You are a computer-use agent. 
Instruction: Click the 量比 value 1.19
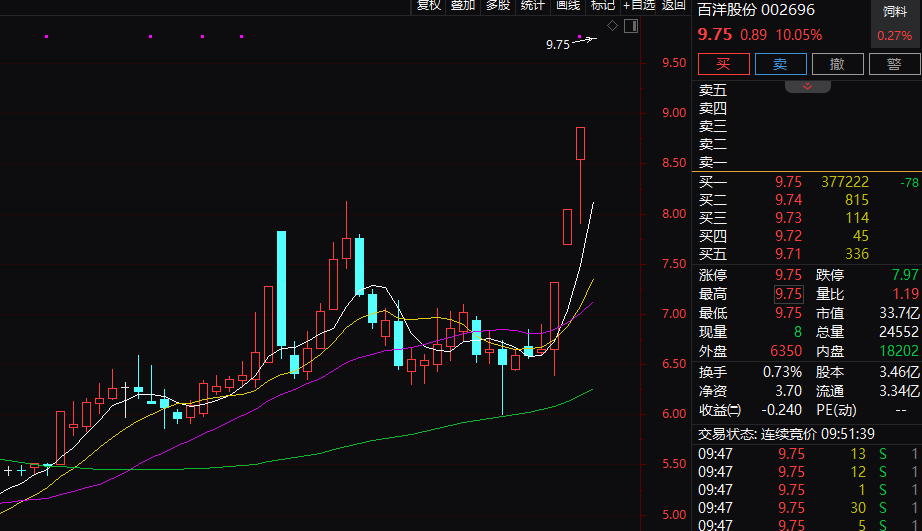click(x=905, y=294)
